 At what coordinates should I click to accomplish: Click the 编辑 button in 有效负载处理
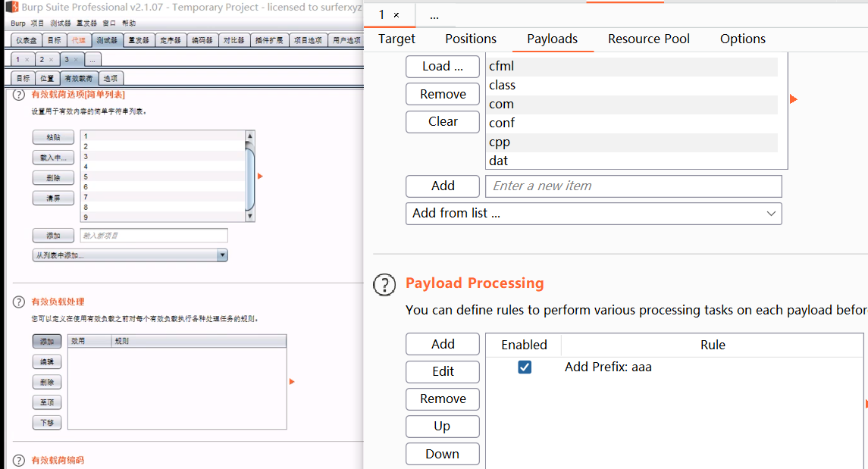[47, 361]
